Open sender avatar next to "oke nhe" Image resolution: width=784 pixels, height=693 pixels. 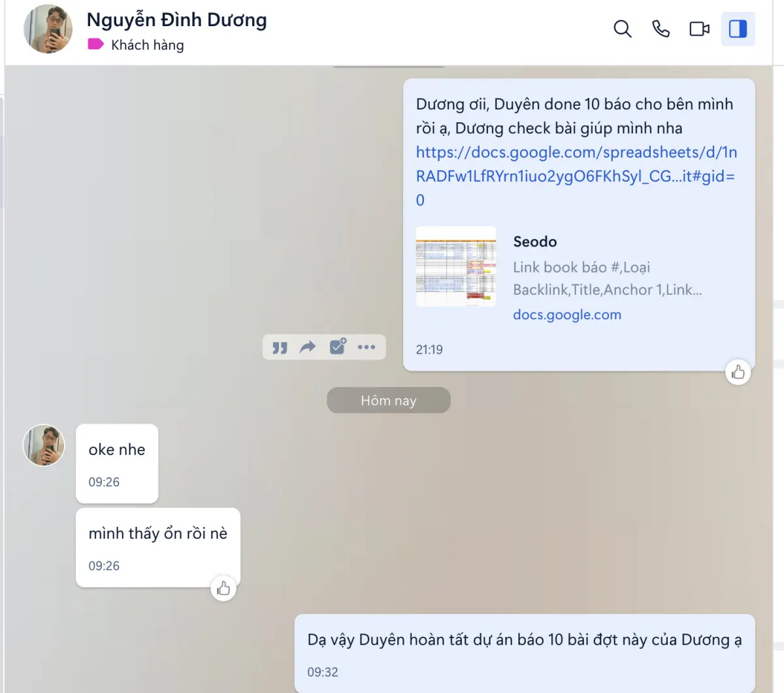(x=44, y=445)
